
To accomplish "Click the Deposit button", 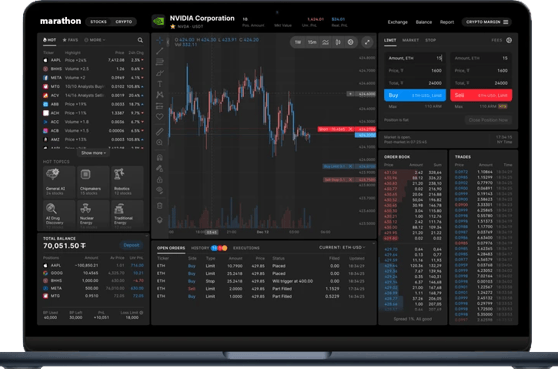I will pyautogui.click(x=131, y=245).
